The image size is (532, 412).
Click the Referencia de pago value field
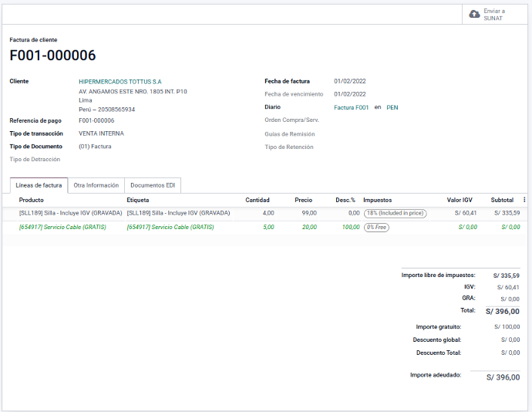96,120
